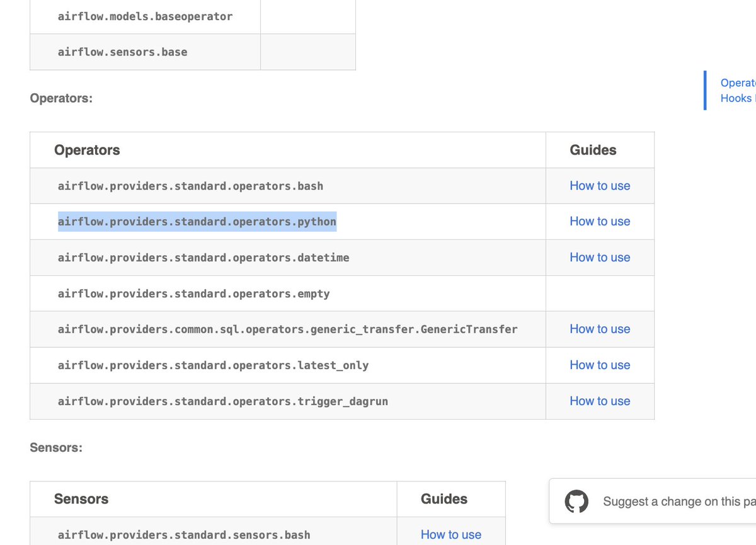Click airflow.models.baseoperator table cell
The image size is (756, 545).
tap(145, 16)
